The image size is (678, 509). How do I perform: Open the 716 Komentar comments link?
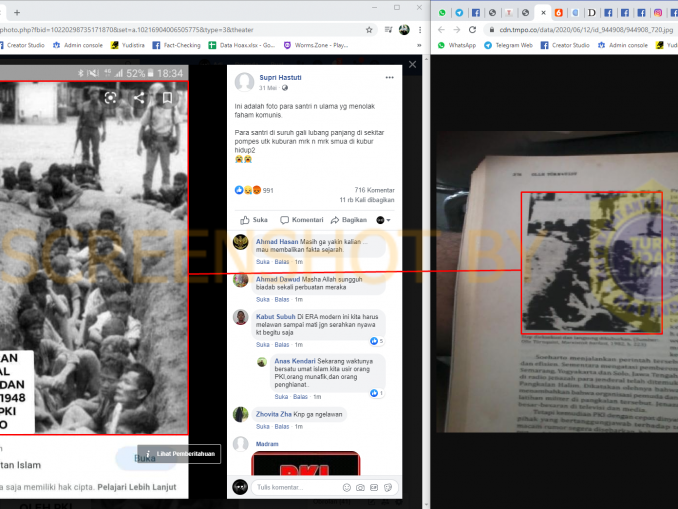pyautogui.click(x=374, y=190)
